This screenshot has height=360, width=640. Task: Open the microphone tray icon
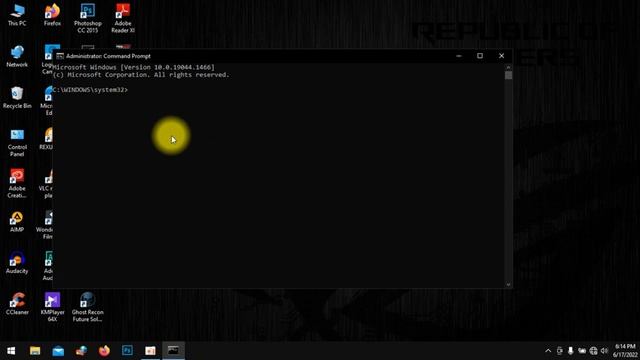(x=571, y=351)
